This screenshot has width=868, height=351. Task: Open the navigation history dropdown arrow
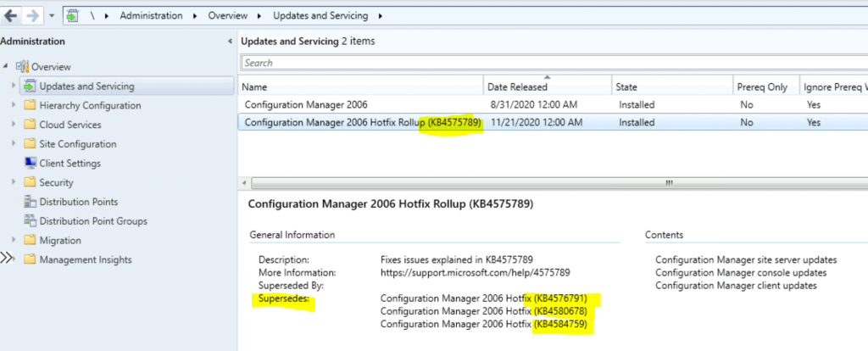coord(52,15)
